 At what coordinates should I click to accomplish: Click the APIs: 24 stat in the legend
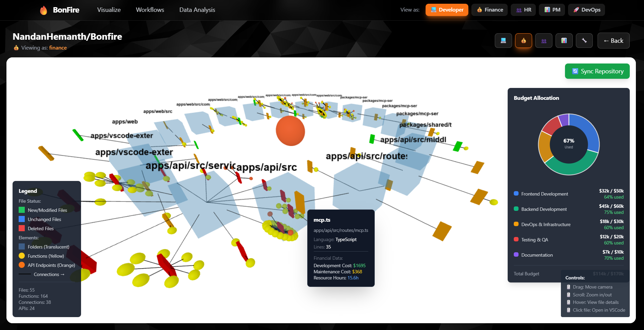click(x=26, y=308)
